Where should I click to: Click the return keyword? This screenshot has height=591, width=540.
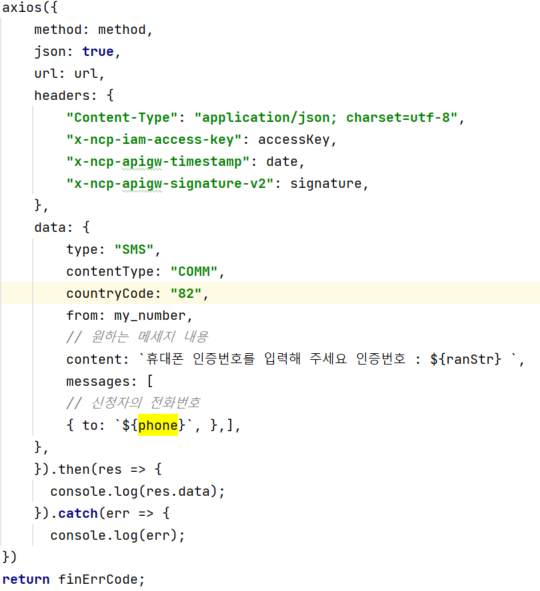click(26, 579)
